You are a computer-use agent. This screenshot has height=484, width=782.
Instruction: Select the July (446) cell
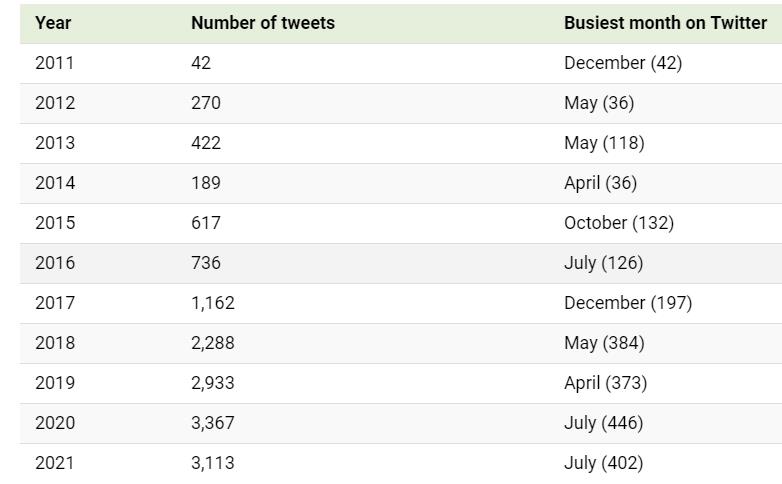(x=603, y=423)
